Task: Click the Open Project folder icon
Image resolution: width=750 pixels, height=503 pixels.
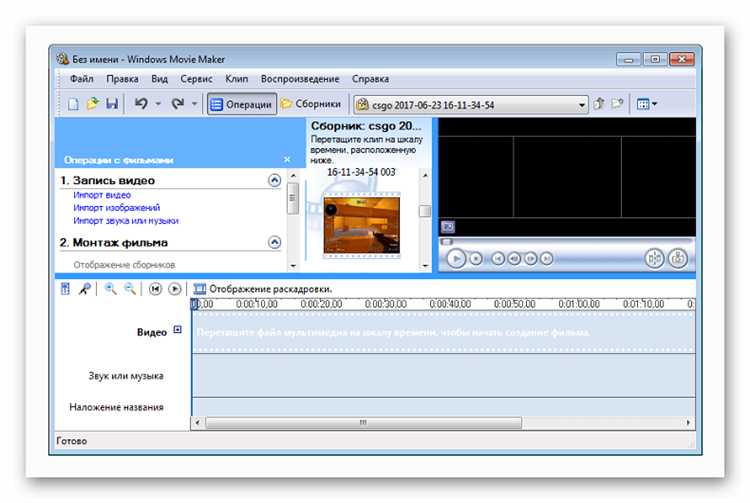Action: pos(92,104)
